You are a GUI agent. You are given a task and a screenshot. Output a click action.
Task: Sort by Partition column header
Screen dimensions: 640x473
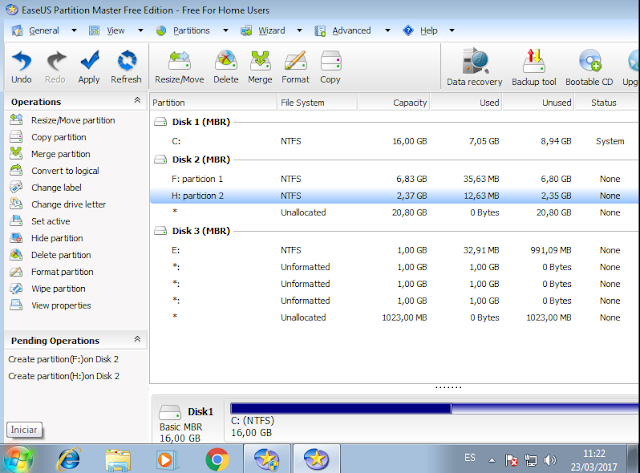click(x=213, y=102)
